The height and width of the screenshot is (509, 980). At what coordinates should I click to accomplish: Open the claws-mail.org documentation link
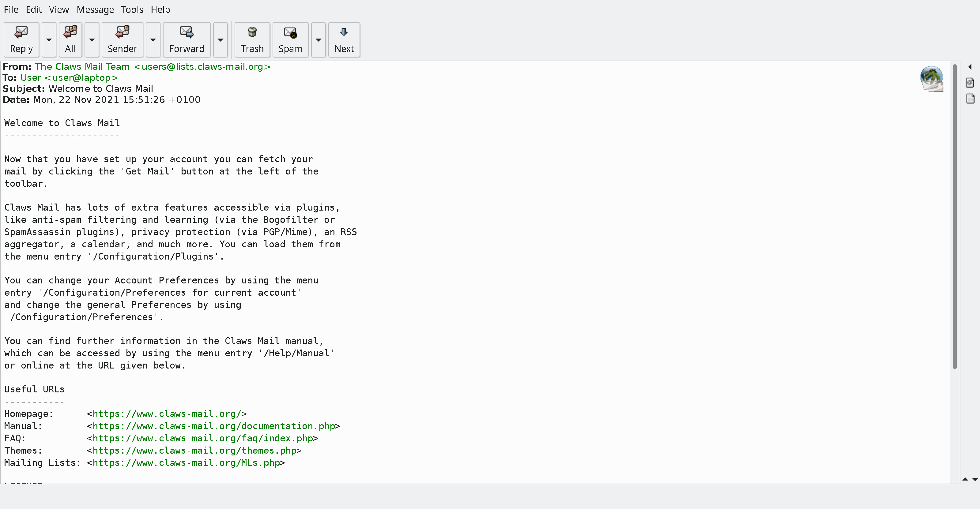(x=213, y=426)
